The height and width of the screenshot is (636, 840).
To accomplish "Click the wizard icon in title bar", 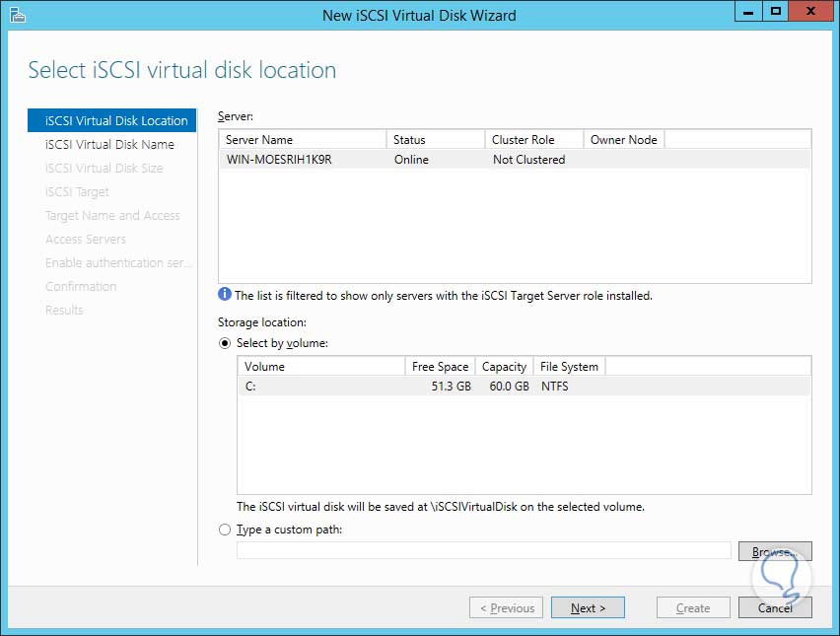I will click(17, 15).
